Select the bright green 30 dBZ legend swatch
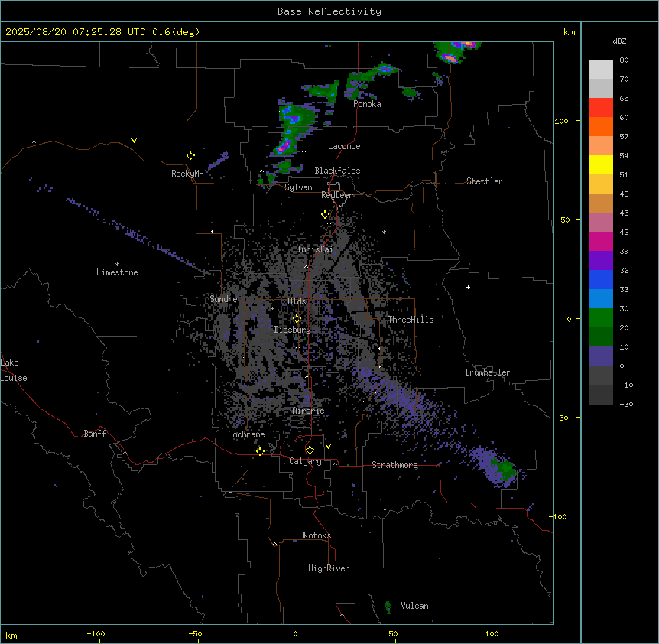The image size is (659, 644). pyautogui.click(x=601, y=318)
